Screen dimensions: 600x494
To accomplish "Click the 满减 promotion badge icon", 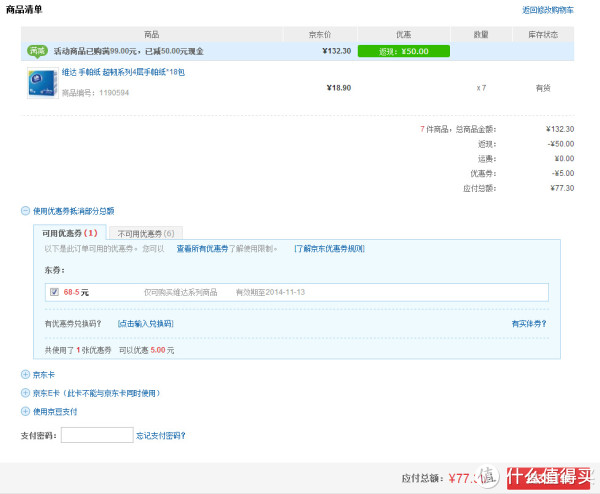I will [x=37, y=51].
